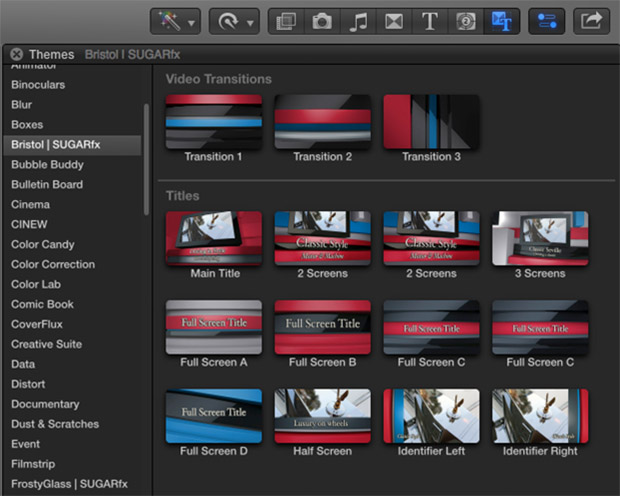
Task: Select the Identifier Right thumbnail
Action: coord(540,416)
